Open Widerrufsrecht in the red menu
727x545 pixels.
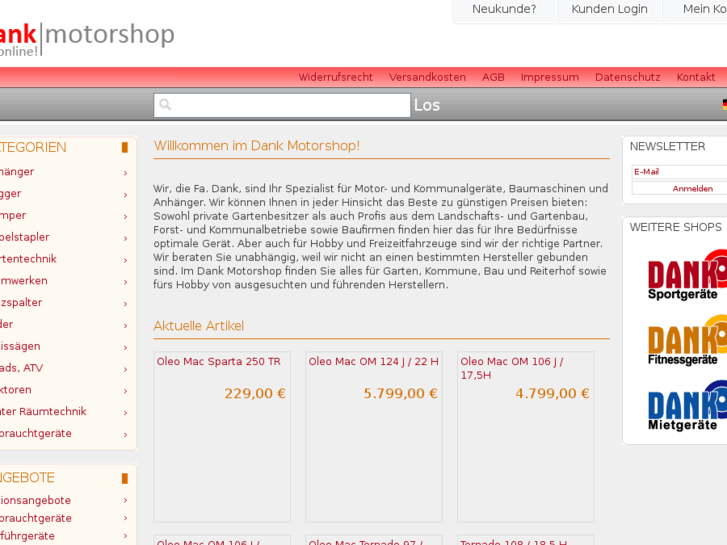pos(335,77)
